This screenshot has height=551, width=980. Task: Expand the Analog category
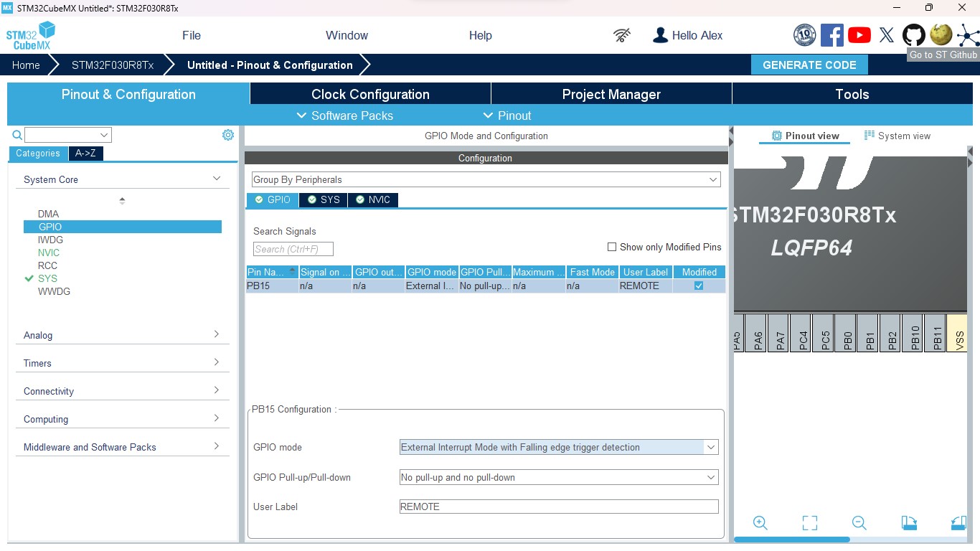217,334
